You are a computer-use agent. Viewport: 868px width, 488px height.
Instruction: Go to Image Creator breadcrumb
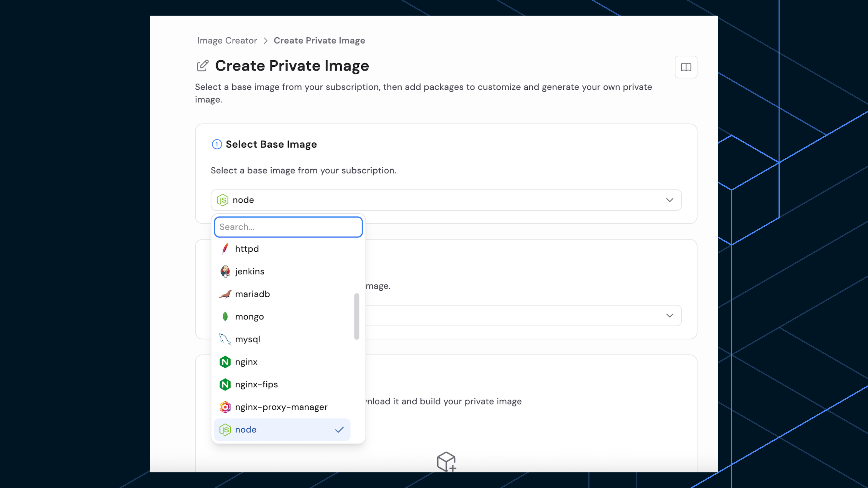[227, 40]
